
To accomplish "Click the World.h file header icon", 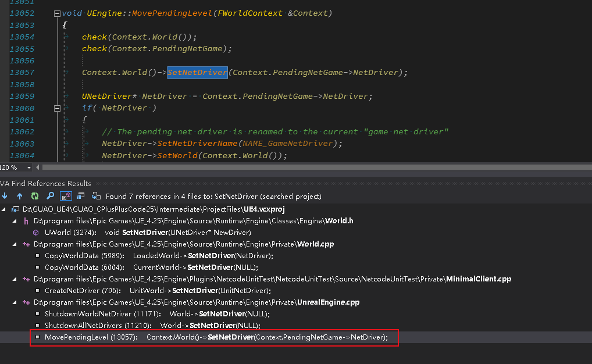I will (x=26, y=221).
